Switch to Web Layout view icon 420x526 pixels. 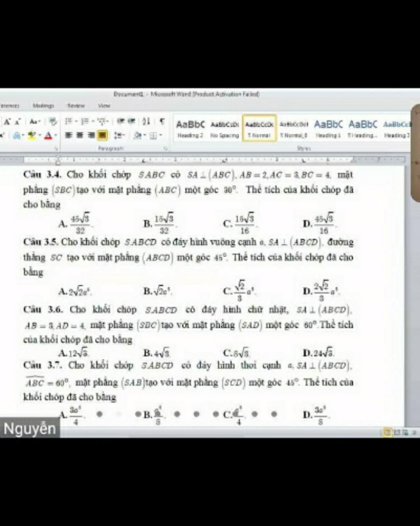tap(405, 432)
